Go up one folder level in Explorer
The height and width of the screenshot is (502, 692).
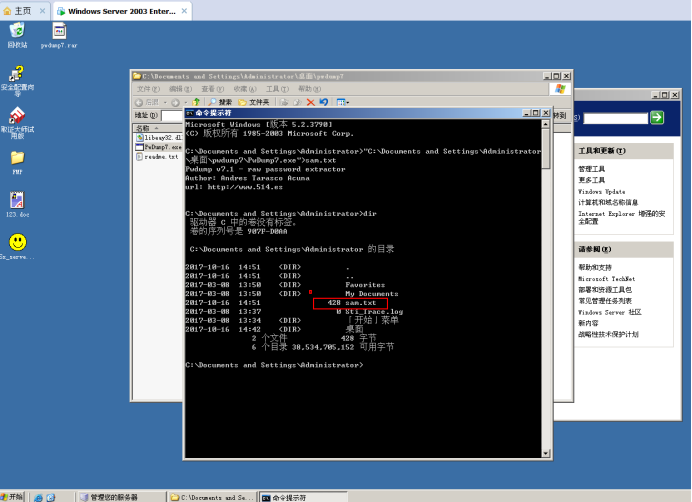click(x=196, y=102)
